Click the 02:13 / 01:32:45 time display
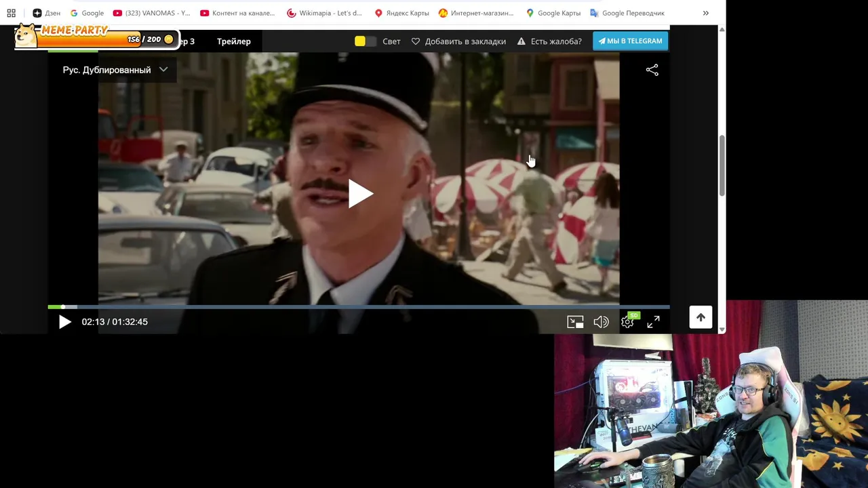 tap(115, 322)
